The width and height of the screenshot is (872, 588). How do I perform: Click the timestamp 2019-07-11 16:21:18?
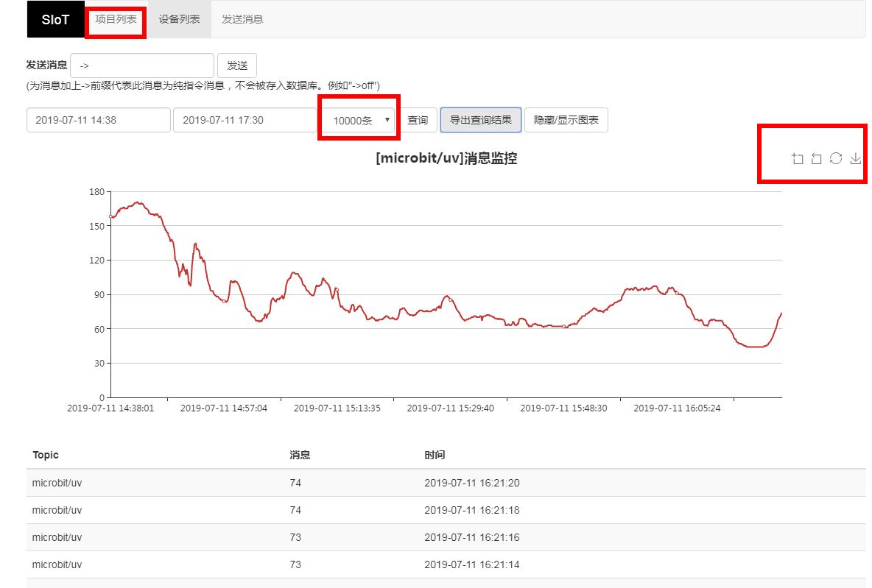click(471, 510)
